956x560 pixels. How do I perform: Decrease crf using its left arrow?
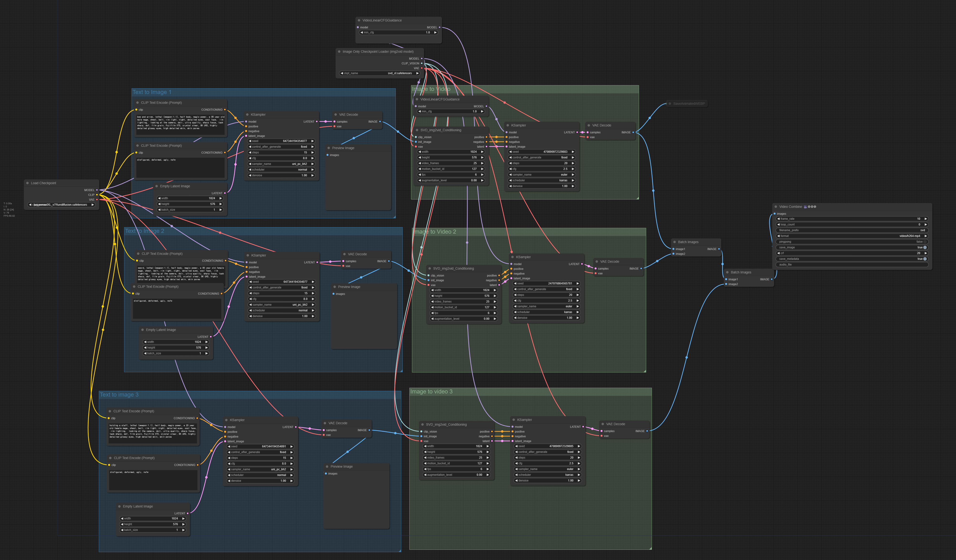coord(778,253)
